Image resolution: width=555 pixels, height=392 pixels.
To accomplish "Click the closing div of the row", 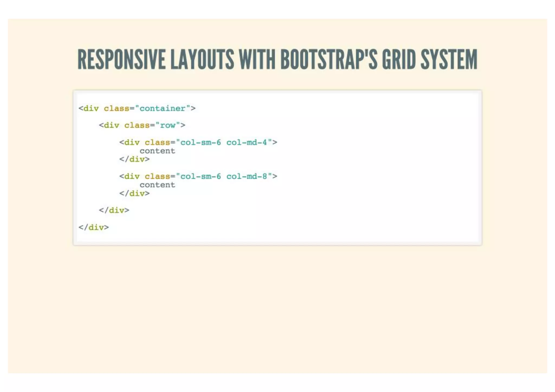I will [114, 210].
